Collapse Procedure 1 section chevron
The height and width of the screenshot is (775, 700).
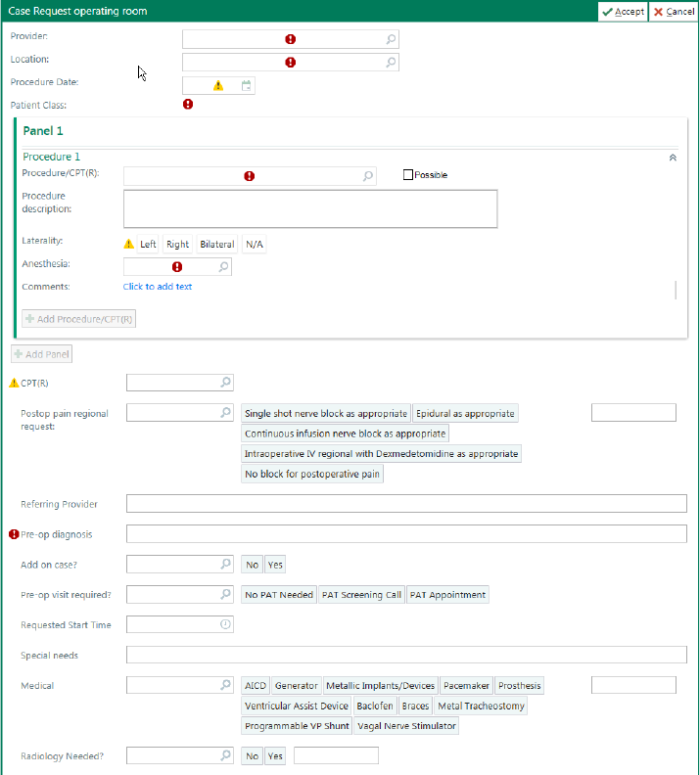(x=673, y=158)
